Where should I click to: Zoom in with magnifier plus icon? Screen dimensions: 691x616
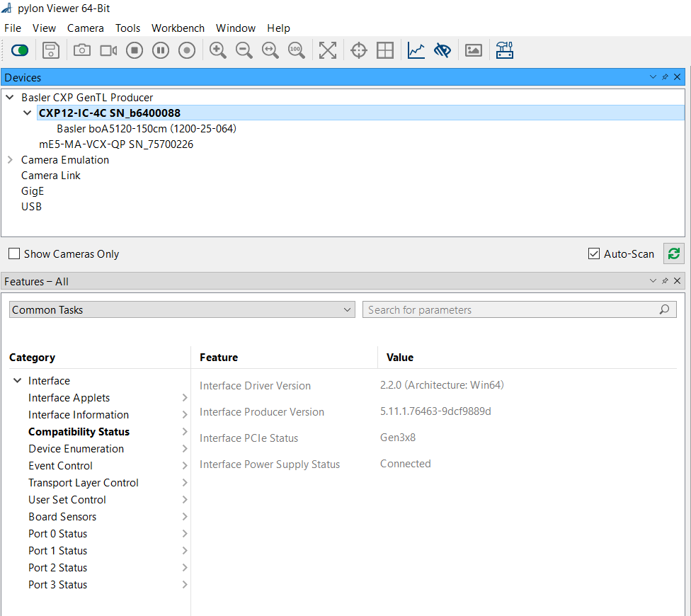(217, 50)
